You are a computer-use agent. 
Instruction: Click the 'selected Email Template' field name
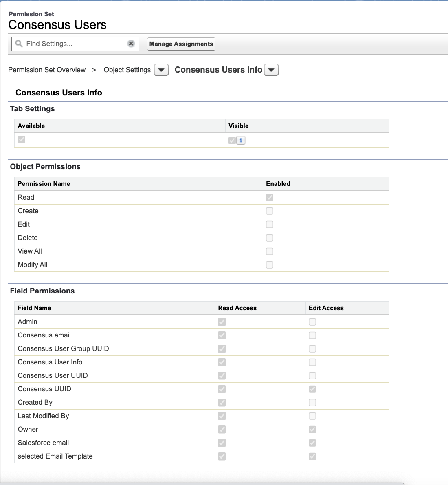(55, 456)
